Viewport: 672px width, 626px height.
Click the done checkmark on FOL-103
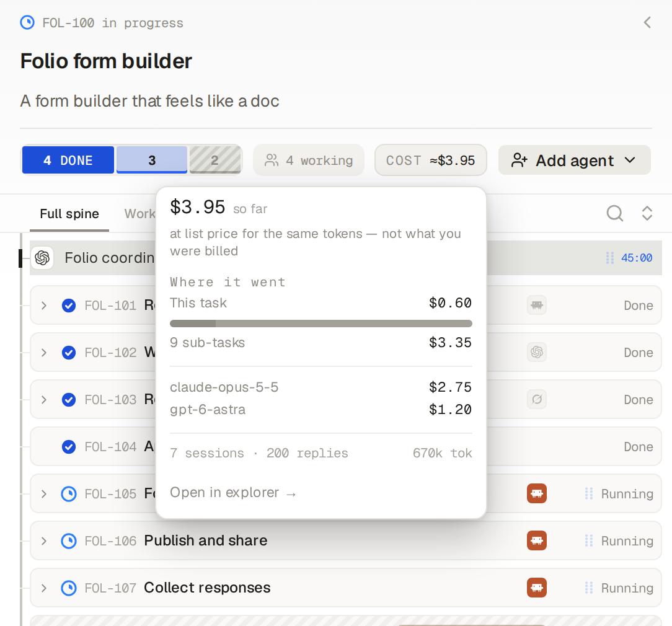[69, 400]
